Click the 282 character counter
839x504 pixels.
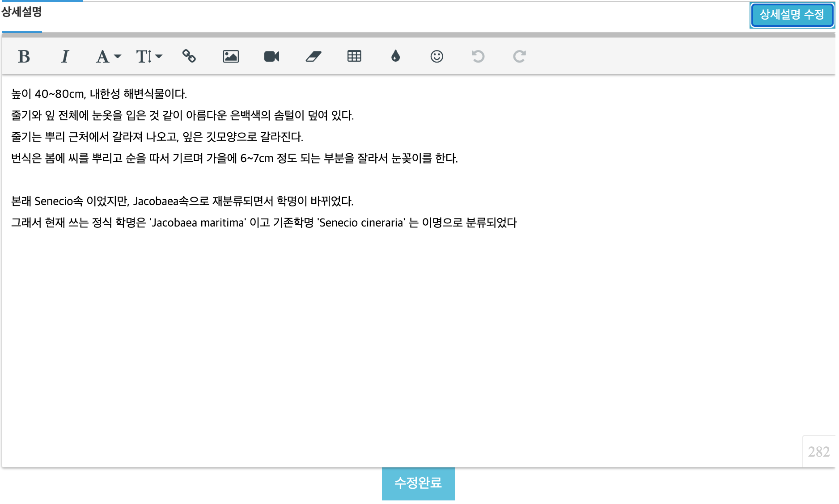[818, 452]
